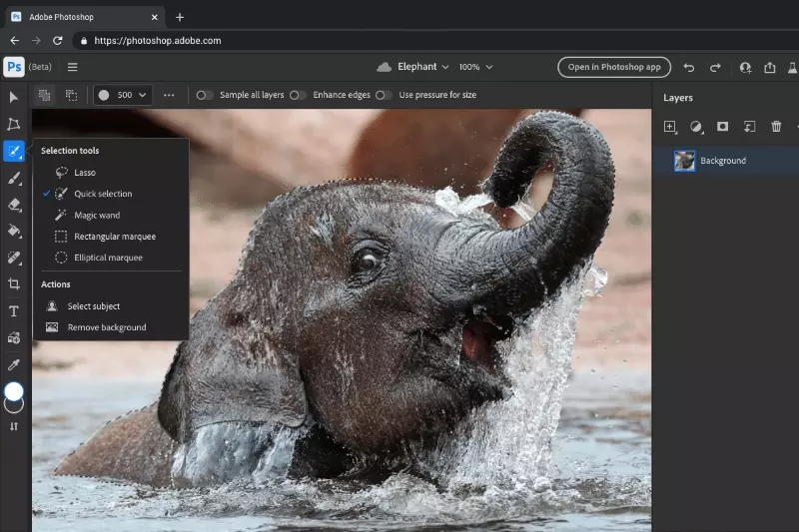Turn on the Enhance edges toggle
The height and width of the screenshot is (532, 799).
point(297,95)
